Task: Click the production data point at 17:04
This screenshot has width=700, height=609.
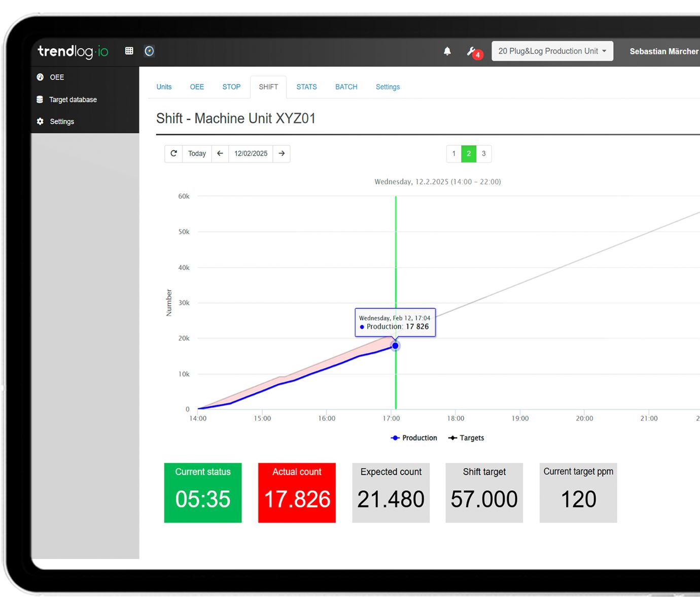Action: [395, 346]
